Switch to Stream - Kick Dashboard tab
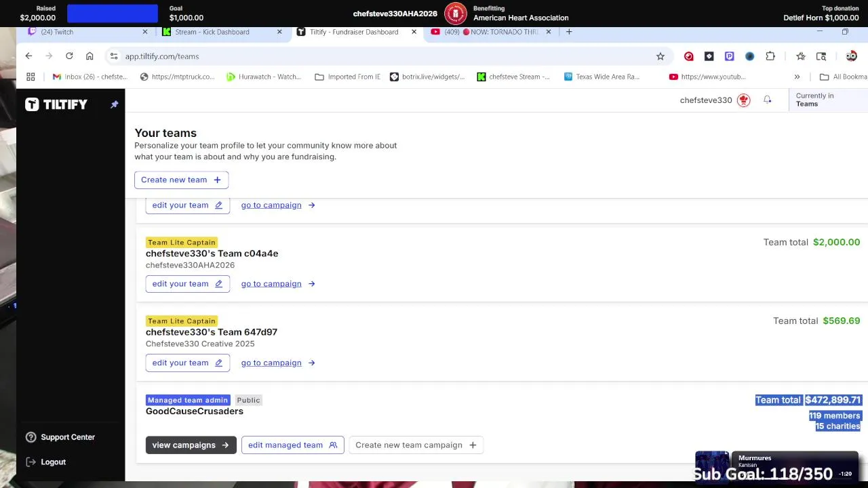Screen dimensions: 868x488 point(222,32)
